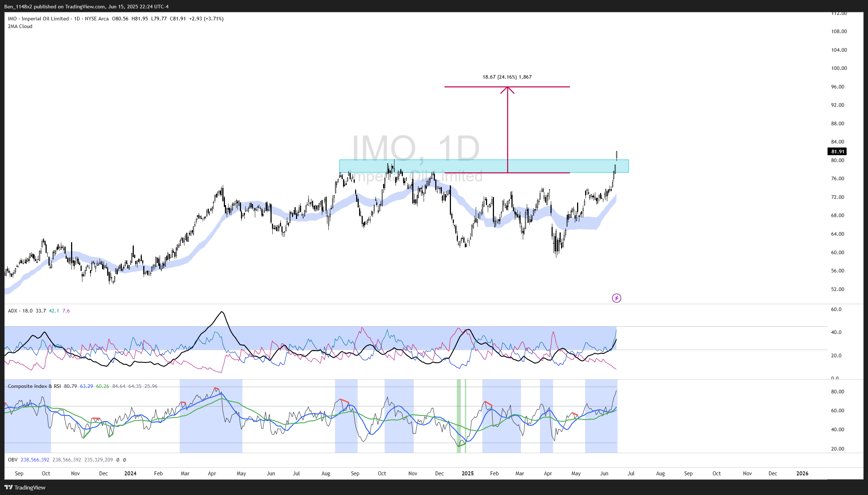Click the magenta arrowhead at the price target
Viewport: 868px width, 495px height.
(x=507, y=89)
